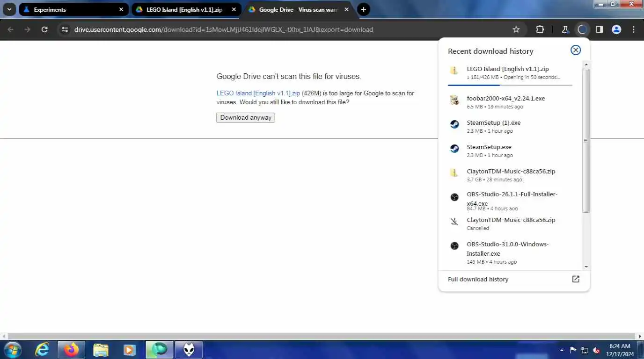
Task: Reload the current page
Action: [x=44, y=29]
